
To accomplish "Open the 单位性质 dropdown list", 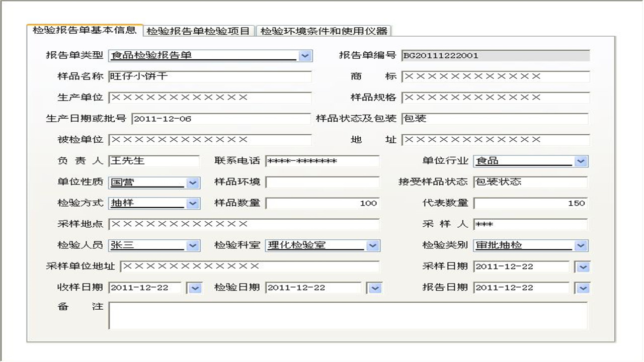I will point(192,183).
